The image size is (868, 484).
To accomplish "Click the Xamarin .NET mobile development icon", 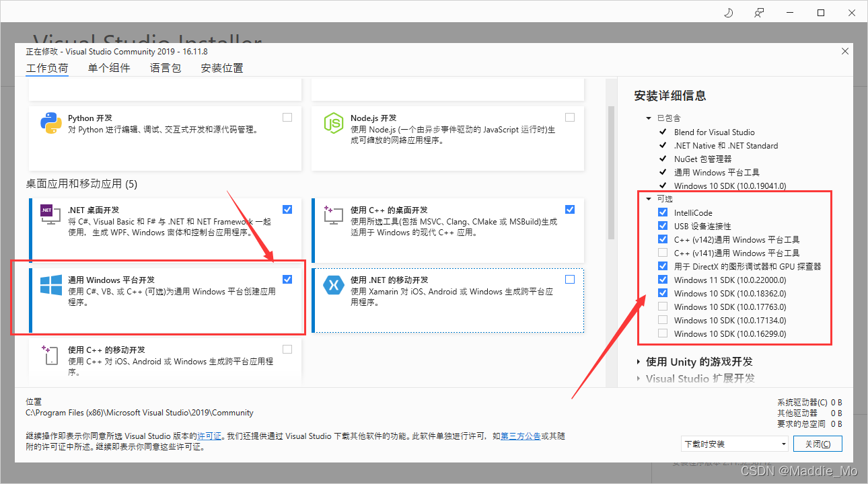I will [334, 285].
